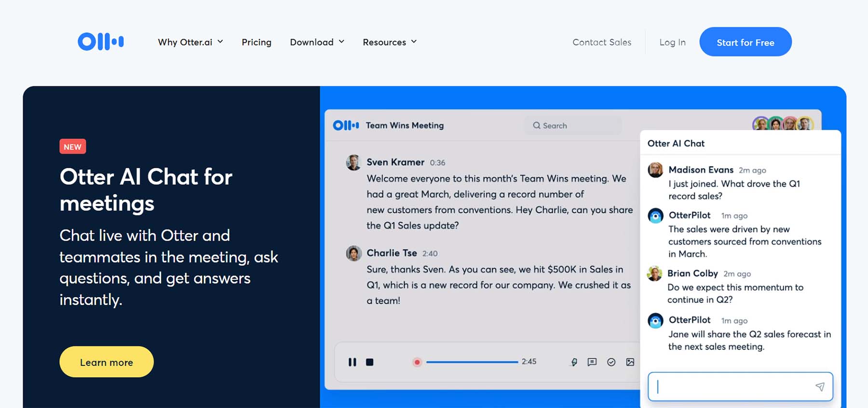868x408 pixels.
Task: Click the highlight marker icon in the toolbar
Action: (x=574, y=362)
